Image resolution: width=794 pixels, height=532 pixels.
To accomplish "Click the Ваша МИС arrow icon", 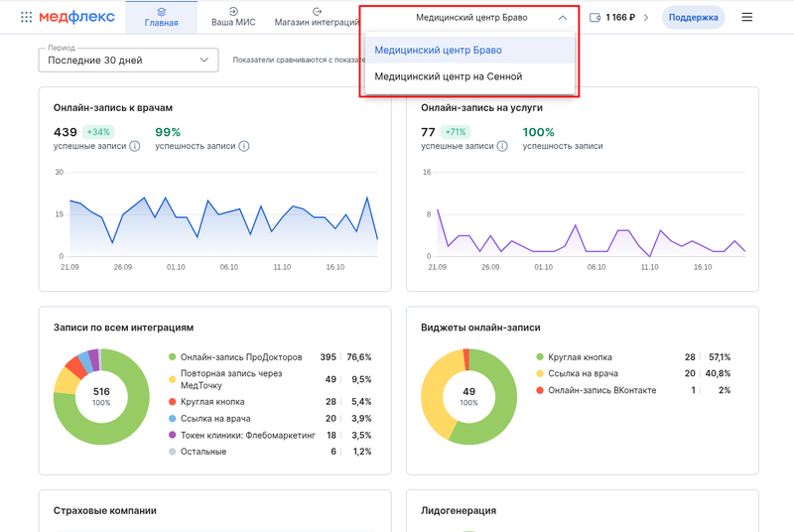I will (x=233, y=11).
